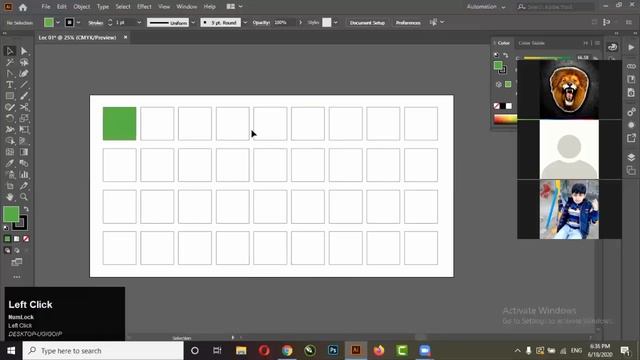Screen dimensions: 640x360
Task: Open the fill color dropdown in Control bar
Action: pyautogui.click(x=58, y=22)
